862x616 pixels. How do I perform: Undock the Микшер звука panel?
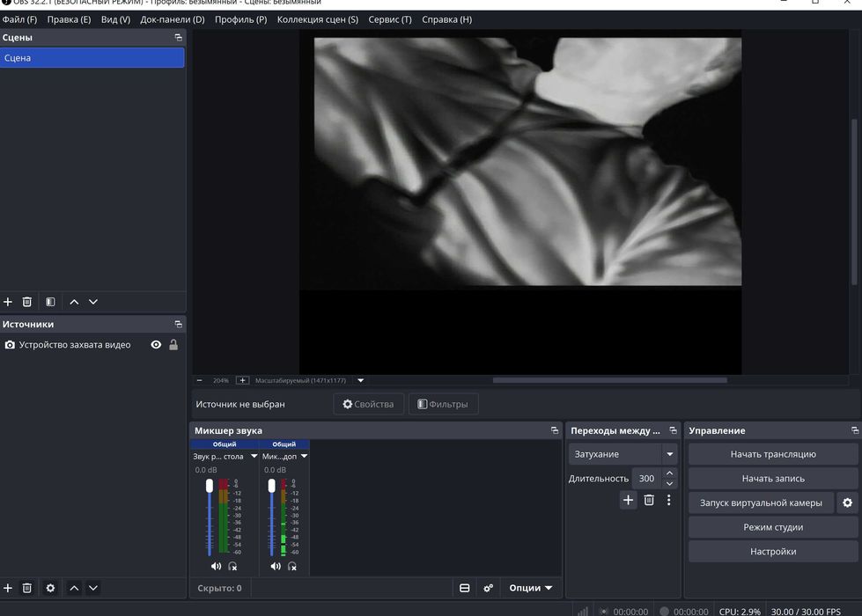554,430
